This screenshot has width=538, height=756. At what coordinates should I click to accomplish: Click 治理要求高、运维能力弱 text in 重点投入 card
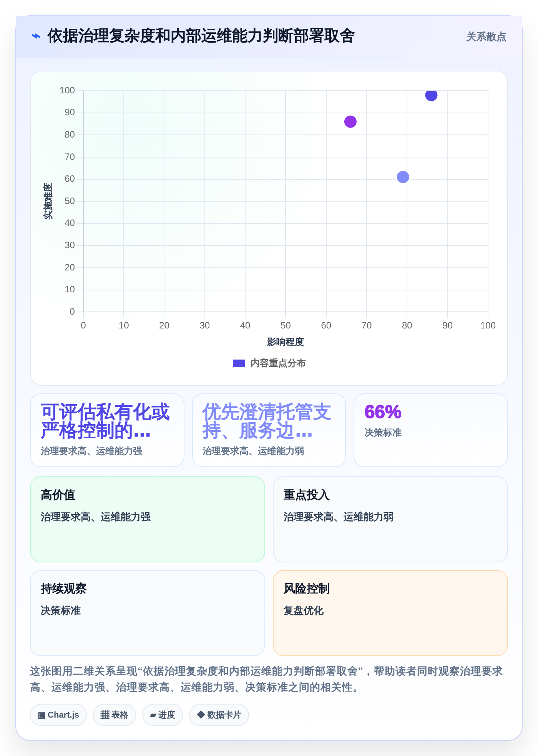click(339, 517)
